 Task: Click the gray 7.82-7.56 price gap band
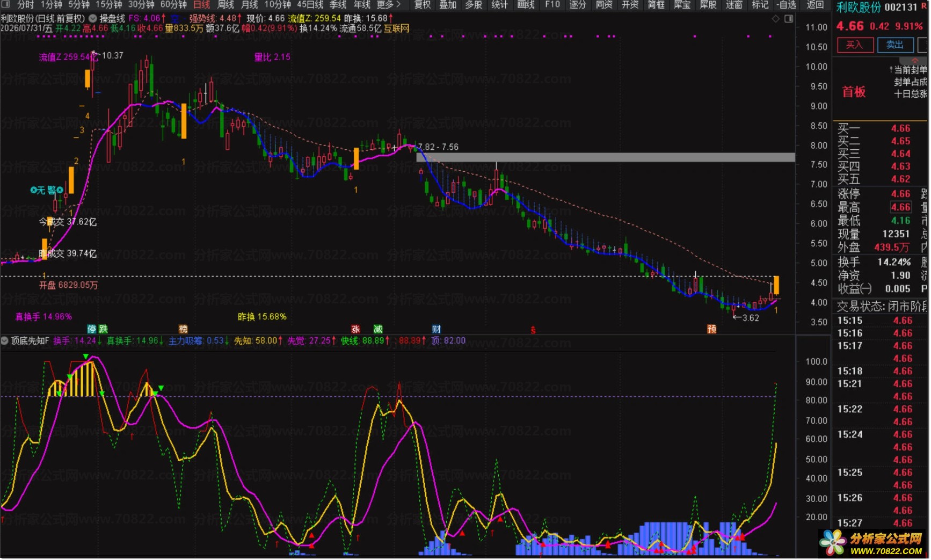[606, 157]
